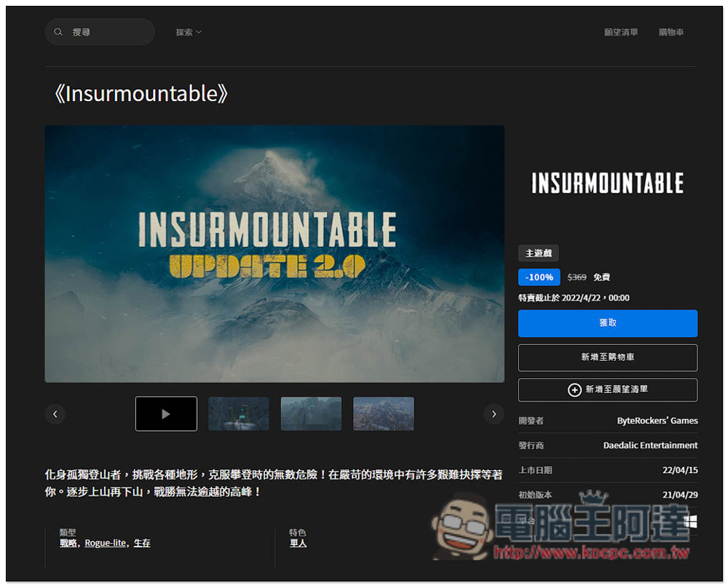The width and height of the screenshot is (728, 588).
Task: Go to previous media with left arrow
Action: coord(55,413)
